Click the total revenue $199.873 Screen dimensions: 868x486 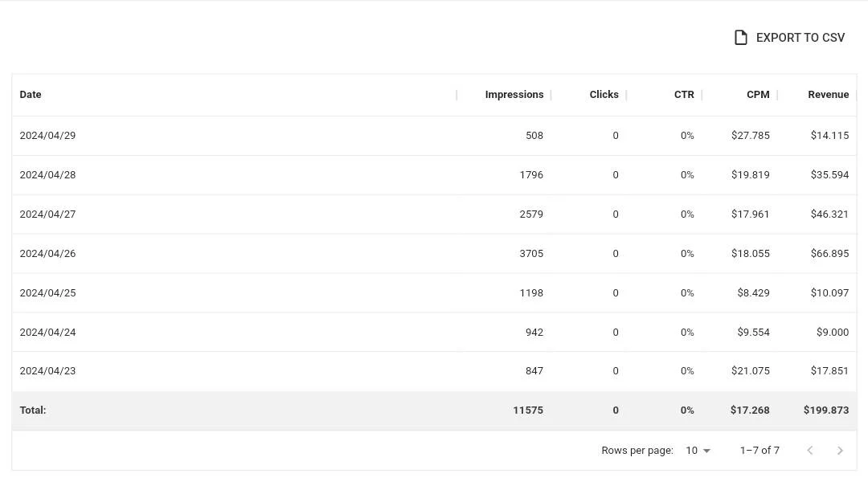click(x=826, y=410)
